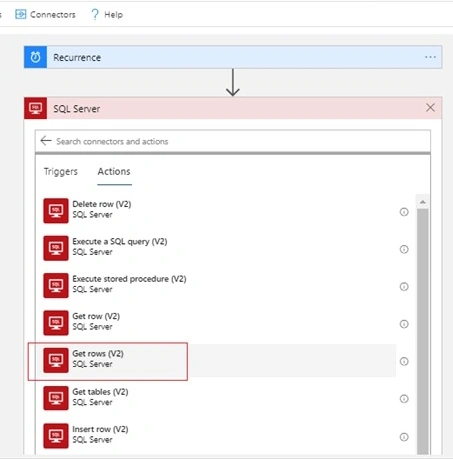Switch to the Actions tab
The height and width of the screenshot is (459, 453).
coord(114,171)
